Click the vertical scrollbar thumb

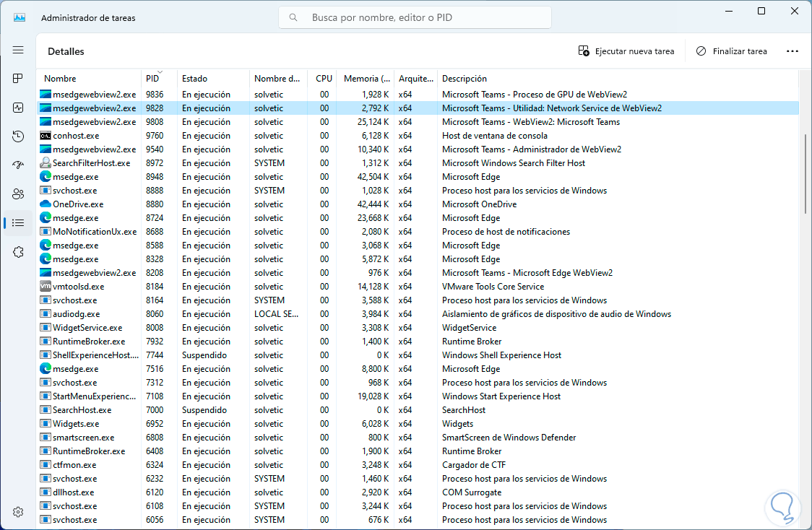805,173
